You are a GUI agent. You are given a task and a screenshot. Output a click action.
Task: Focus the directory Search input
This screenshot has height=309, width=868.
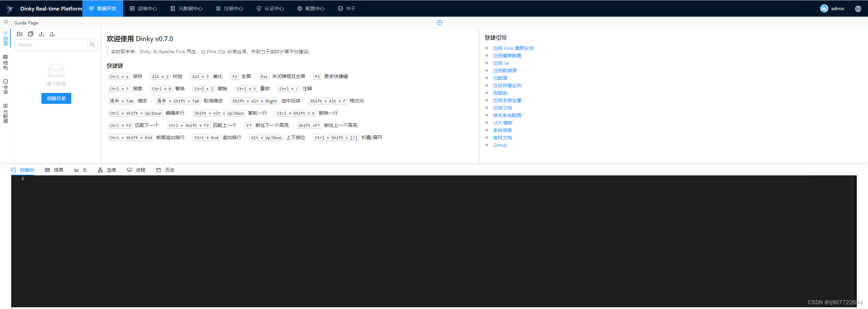pos(51,45)
